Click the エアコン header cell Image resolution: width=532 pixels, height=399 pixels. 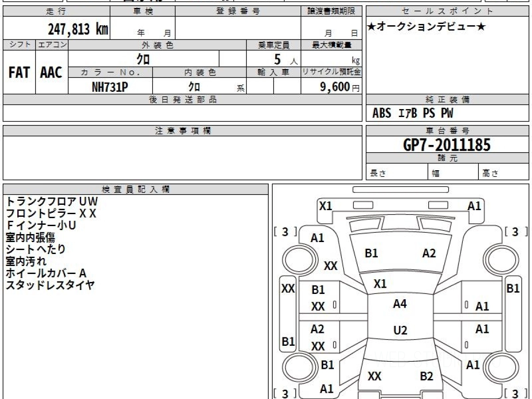pos(52,44)
